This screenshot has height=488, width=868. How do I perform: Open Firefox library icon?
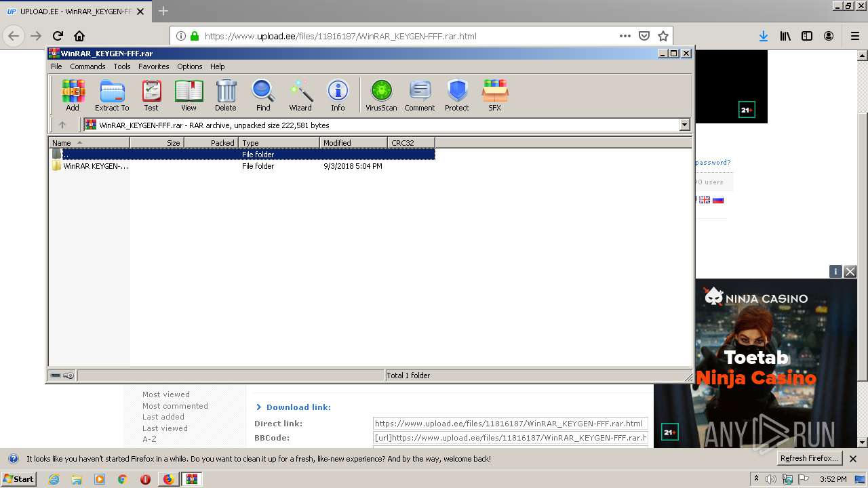pos(785,36)
